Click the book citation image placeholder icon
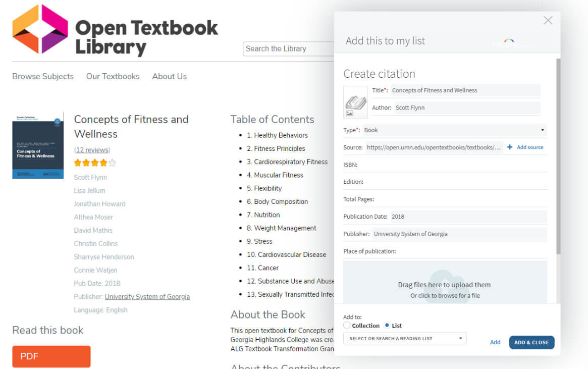Viewport: 588px width, 369px height. tap(356, 102)
